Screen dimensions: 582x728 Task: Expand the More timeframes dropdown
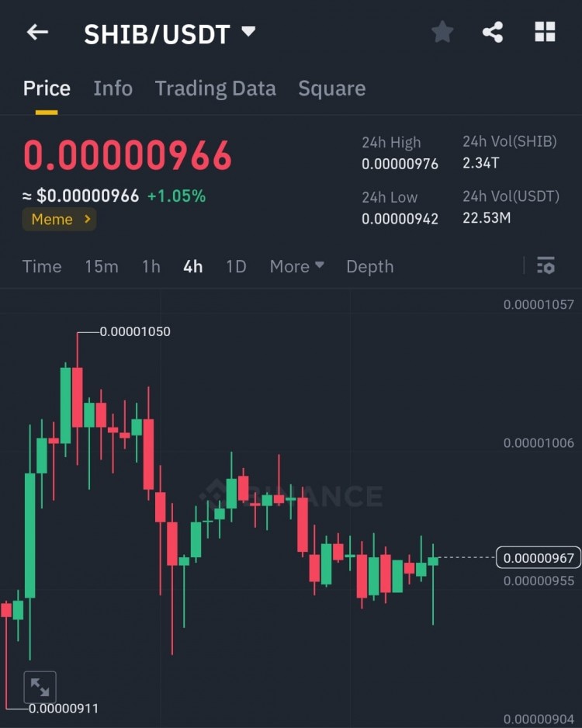click(x=297, y=266)
